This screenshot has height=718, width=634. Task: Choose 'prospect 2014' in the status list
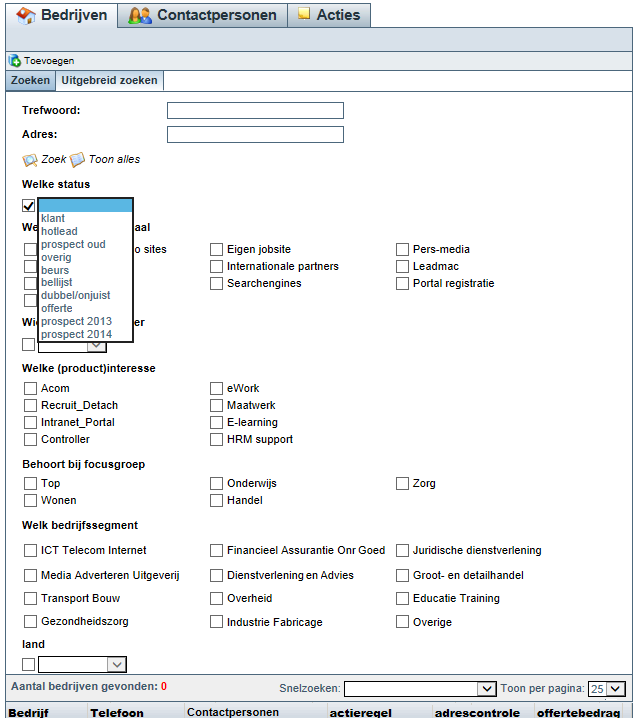tap(86, 334)
